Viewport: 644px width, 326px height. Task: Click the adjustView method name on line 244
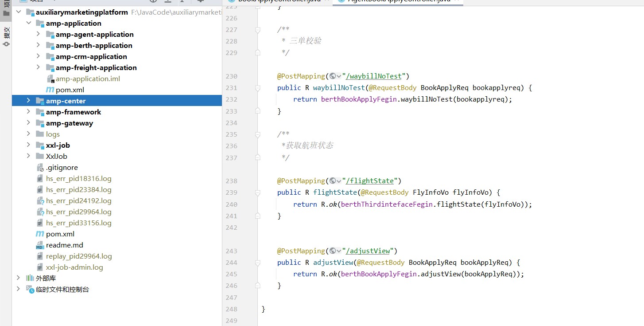(333, 263)
